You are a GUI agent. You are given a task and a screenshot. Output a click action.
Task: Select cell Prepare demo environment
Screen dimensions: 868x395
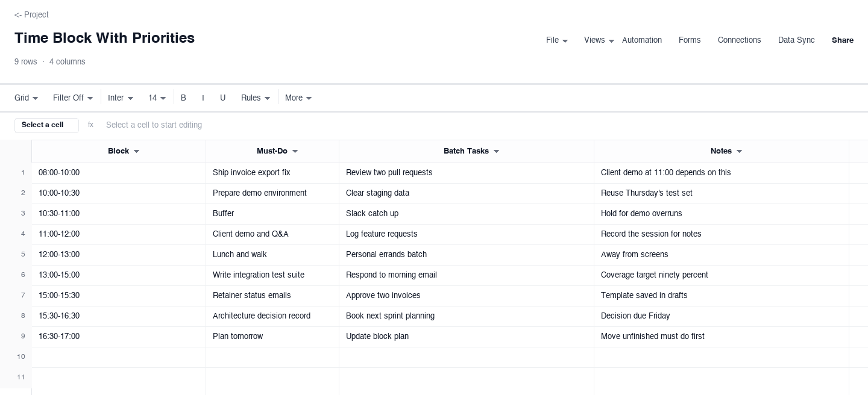(272, 193)
